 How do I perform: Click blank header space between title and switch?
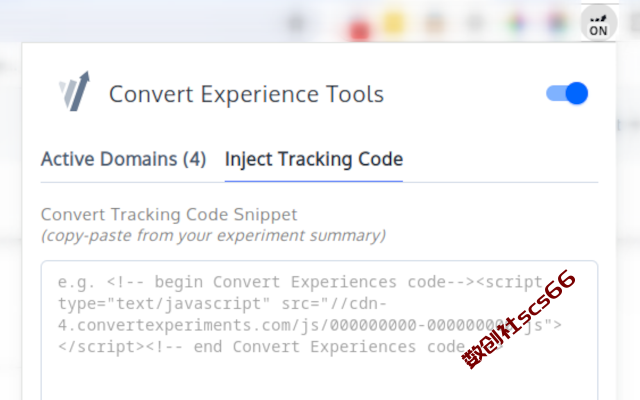(x=465, y=94)
